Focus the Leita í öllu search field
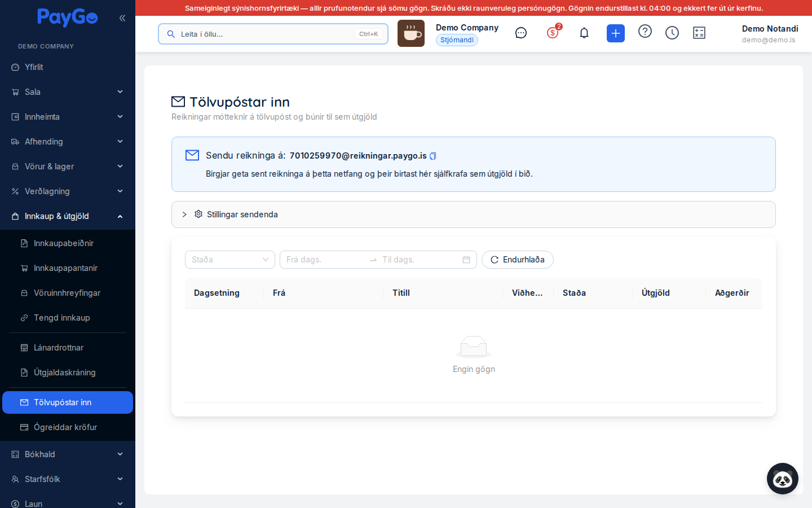Viewport: 812px width, 508px height. tap(273, 34)
